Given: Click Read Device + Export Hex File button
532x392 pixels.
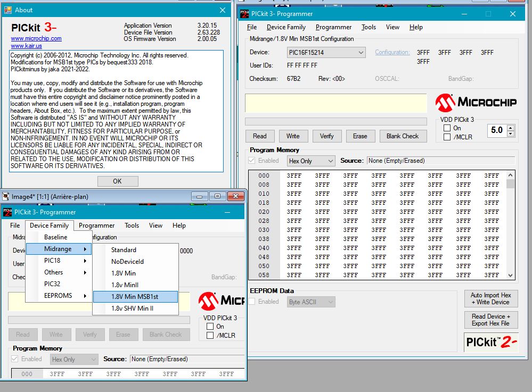Looking at the screenshot, I should pyautogui.click(x=491, y=320).
